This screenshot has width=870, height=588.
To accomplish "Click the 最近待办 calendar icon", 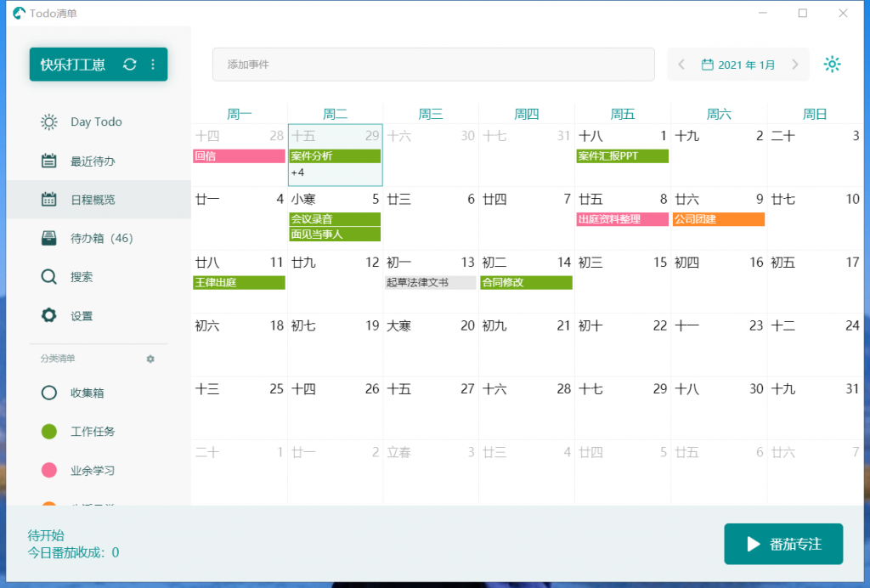I will click(x=48, y=161).
